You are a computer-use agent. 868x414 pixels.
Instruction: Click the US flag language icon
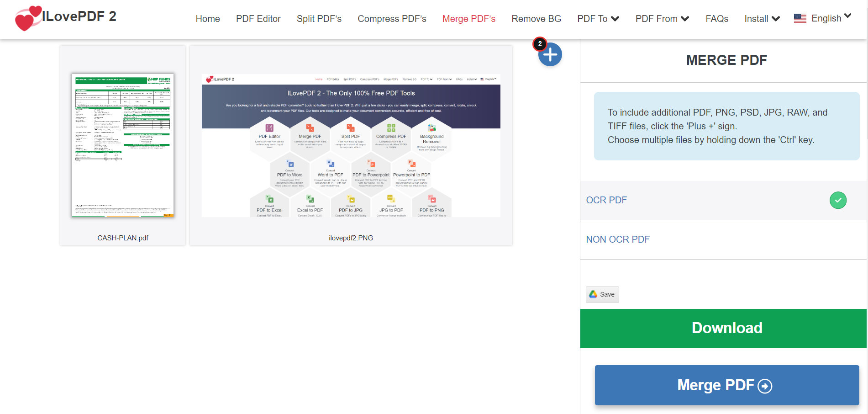click(x=800, y=18)
